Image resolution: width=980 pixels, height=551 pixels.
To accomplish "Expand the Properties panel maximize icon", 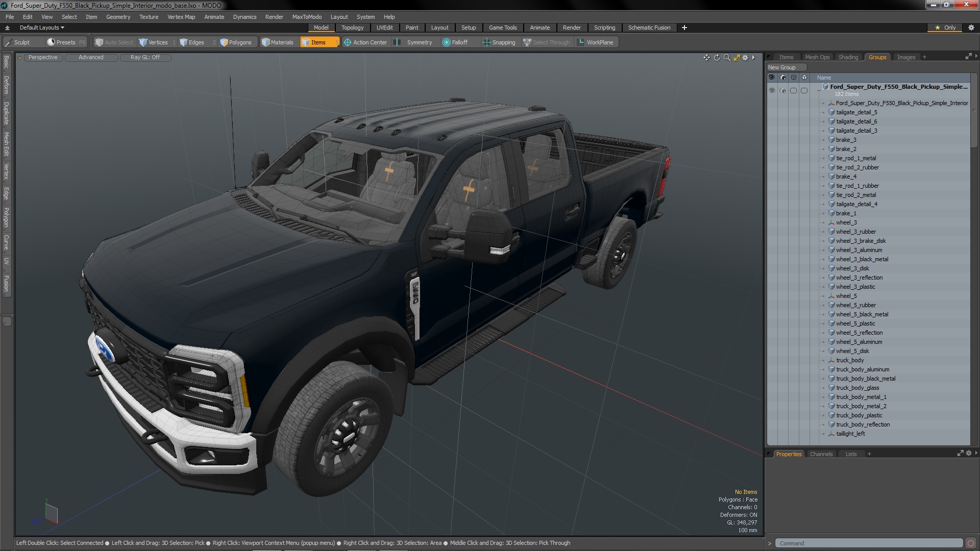I will pyautogui.click(x=960, y=453).
